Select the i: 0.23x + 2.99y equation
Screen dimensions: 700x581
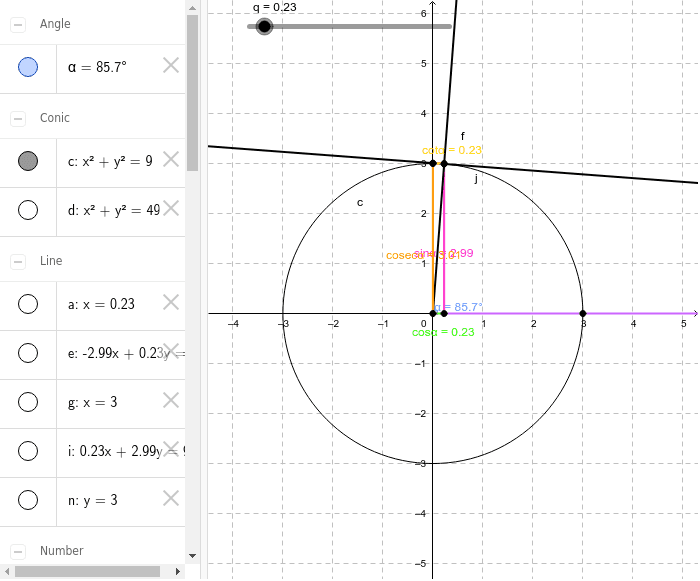(x=126, y=451)
